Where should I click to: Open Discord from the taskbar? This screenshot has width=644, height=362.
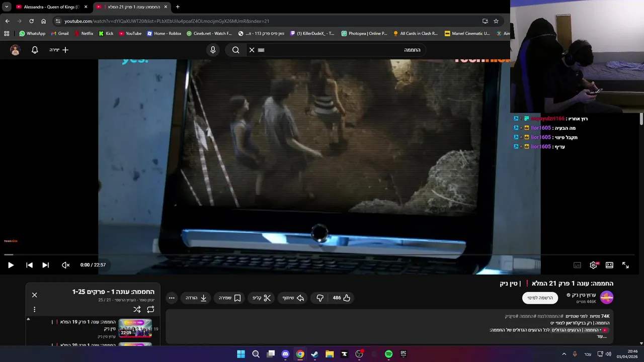point(285,354)
